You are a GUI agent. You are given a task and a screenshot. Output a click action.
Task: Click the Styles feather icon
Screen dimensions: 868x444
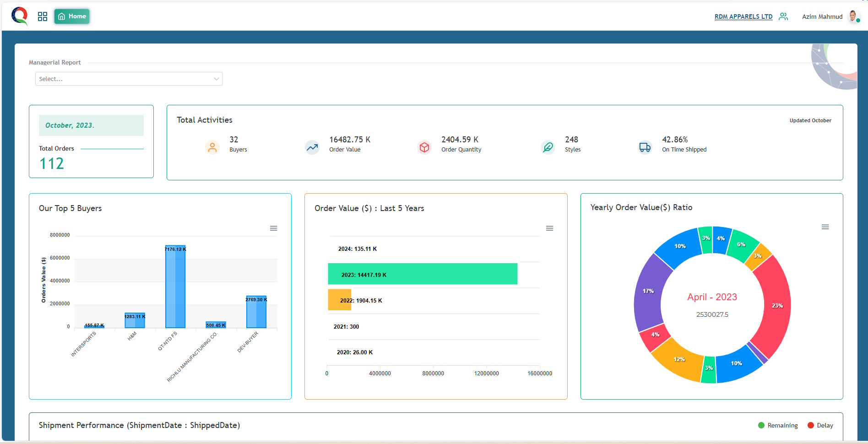[548, 147]
